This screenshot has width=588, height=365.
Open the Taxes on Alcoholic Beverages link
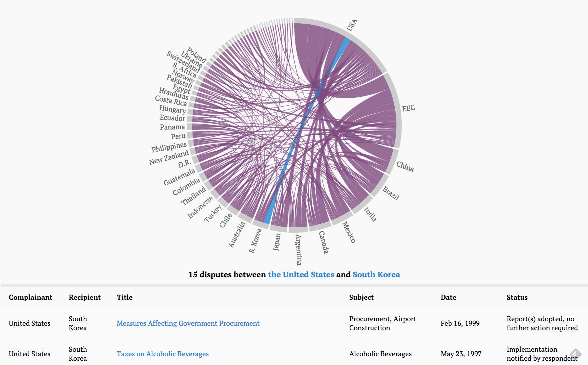[162, 354]
